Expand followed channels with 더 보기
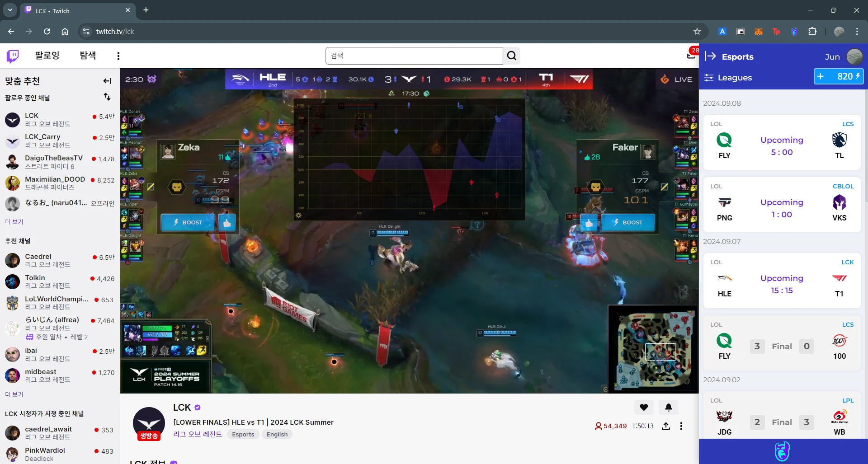The height and width of the screenshot is (464, 868). pos(14,222)
